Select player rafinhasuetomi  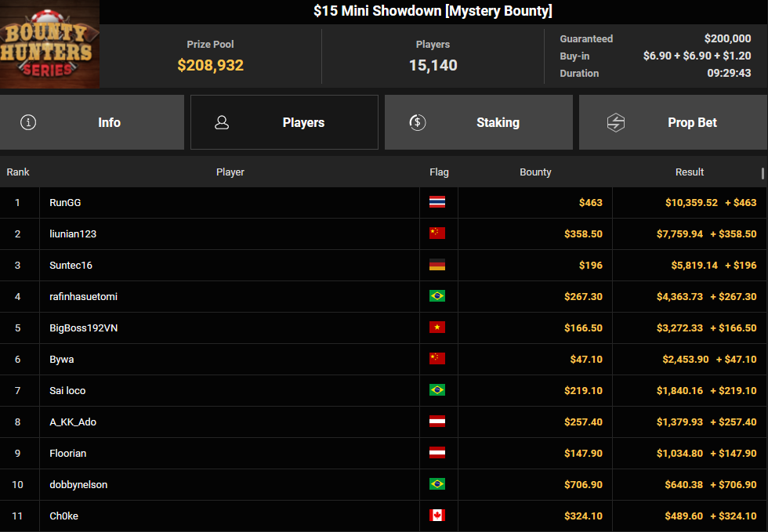point(83,296)
